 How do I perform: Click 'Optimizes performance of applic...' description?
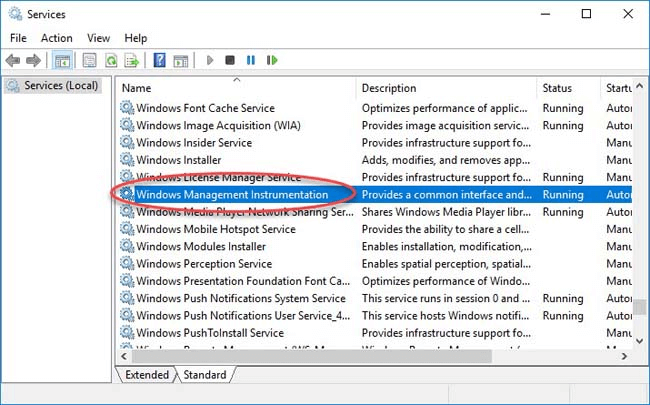(x=444, y=108)
